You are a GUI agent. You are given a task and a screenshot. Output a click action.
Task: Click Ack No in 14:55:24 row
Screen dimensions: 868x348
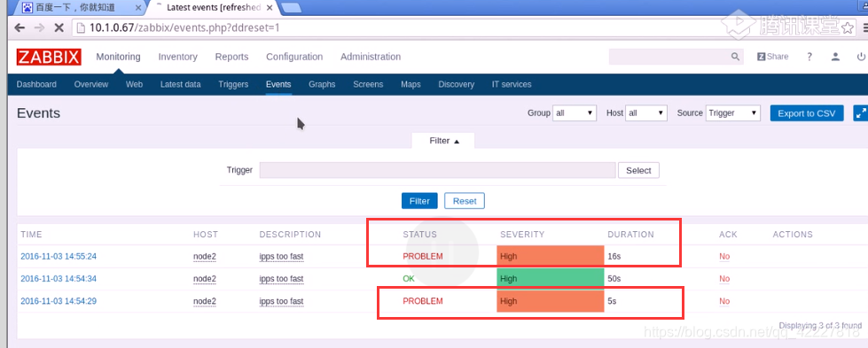point(724,256)
